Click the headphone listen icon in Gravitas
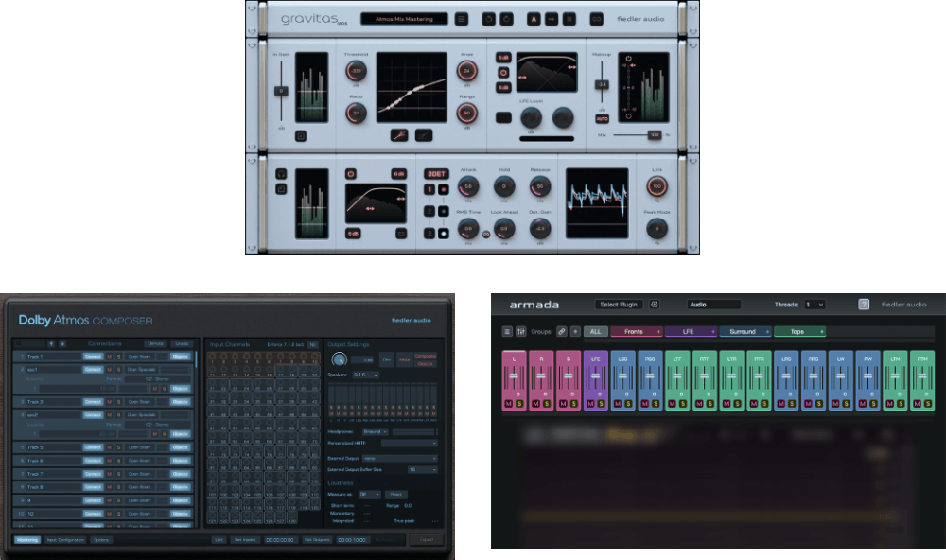The image size is (946, 560). pyautogui.click(x=281, y=174)
